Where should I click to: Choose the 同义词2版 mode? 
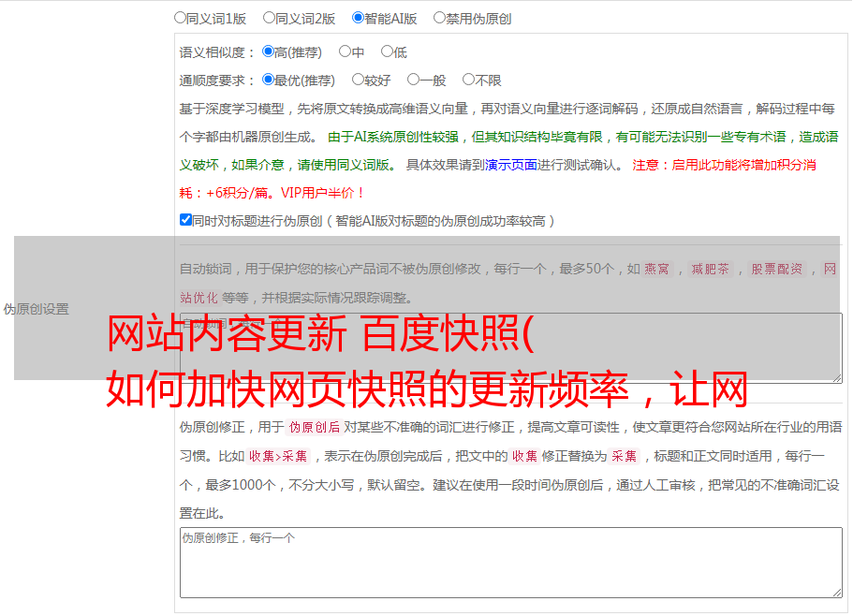pos(270,17)
